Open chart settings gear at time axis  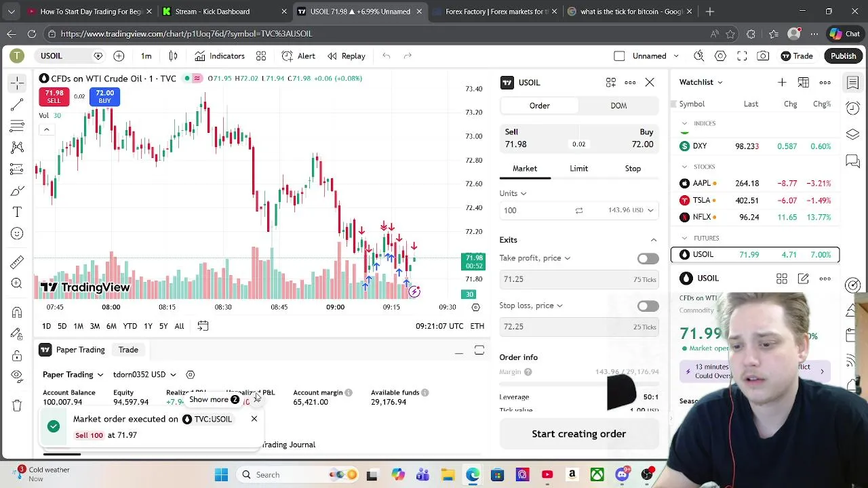coord(475,307)
